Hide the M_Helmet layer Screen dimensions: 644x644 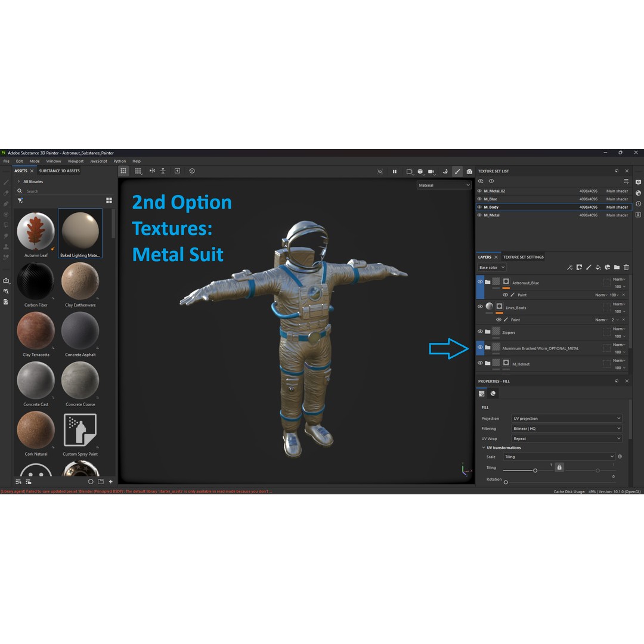coord(481,363)
